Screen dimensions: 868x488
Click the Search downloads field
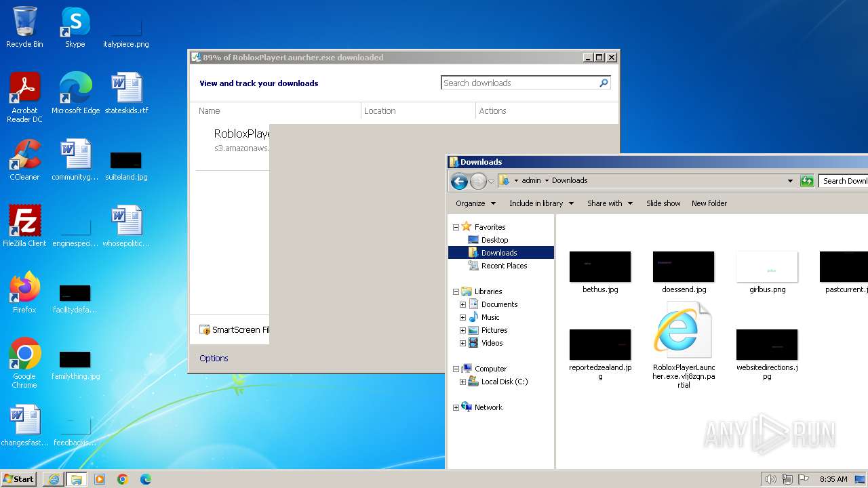click(519, 83)
